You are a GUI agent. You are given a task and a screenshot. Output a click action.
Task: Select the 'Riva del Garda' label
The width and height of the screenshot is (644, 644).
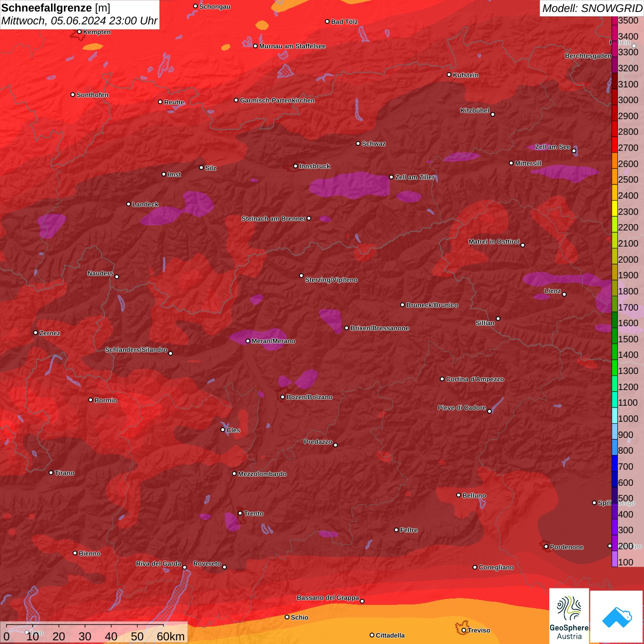point(159,563)
